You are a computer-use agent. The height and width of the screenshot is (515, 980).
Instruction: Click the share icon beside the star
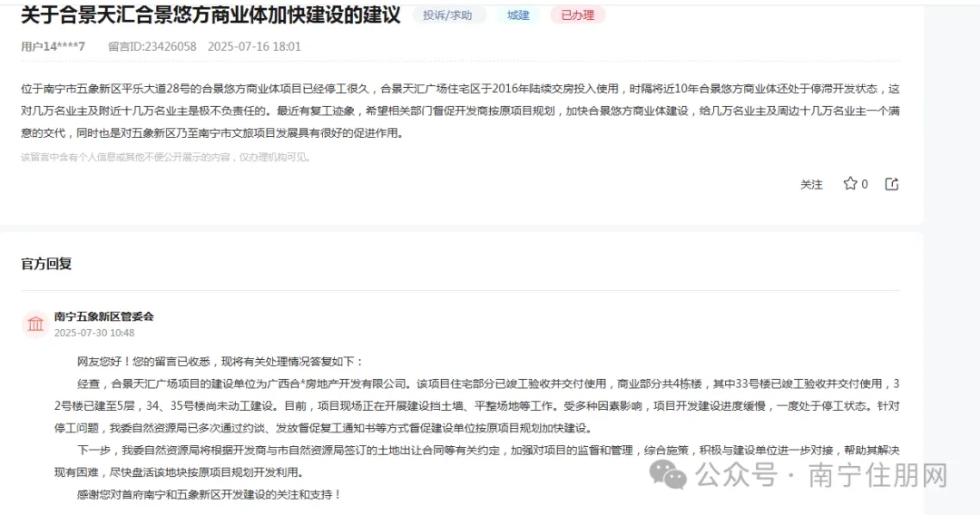(x=892, y=183)
